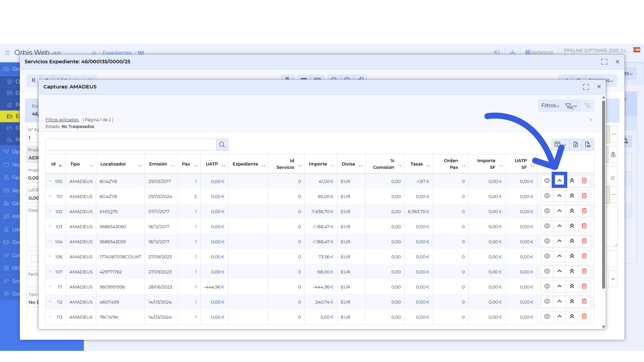Open Expedientes breadcrumb in Orbis Web

(x=117, y=53)
